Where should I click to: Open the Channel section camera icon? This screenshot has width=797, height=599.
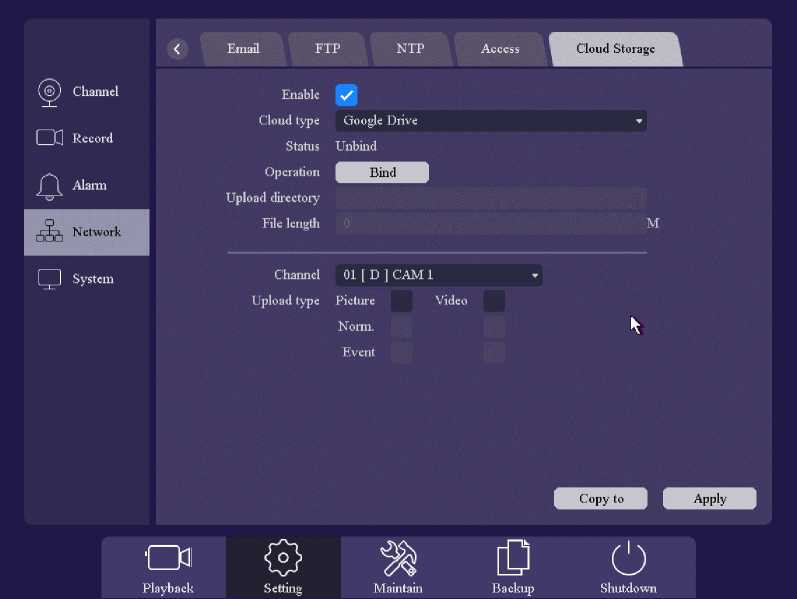pyautogui.click(x=49, y=92)
